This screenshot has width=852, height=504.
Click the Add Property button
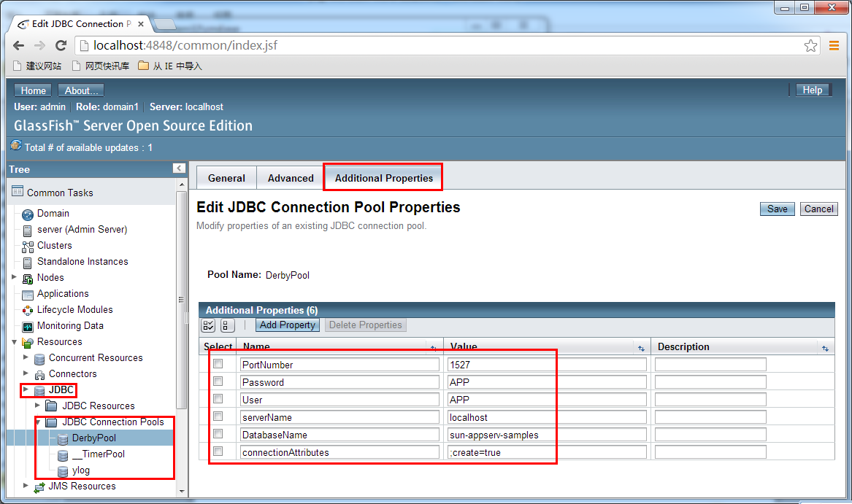tap(288, 325)
